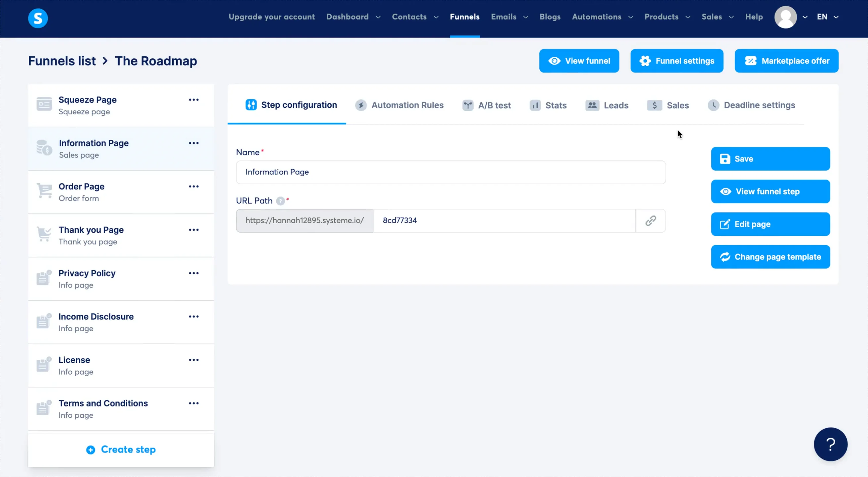868x477 pixels.
Task: Select the Thank you Page step
Action: pos(91,230)
